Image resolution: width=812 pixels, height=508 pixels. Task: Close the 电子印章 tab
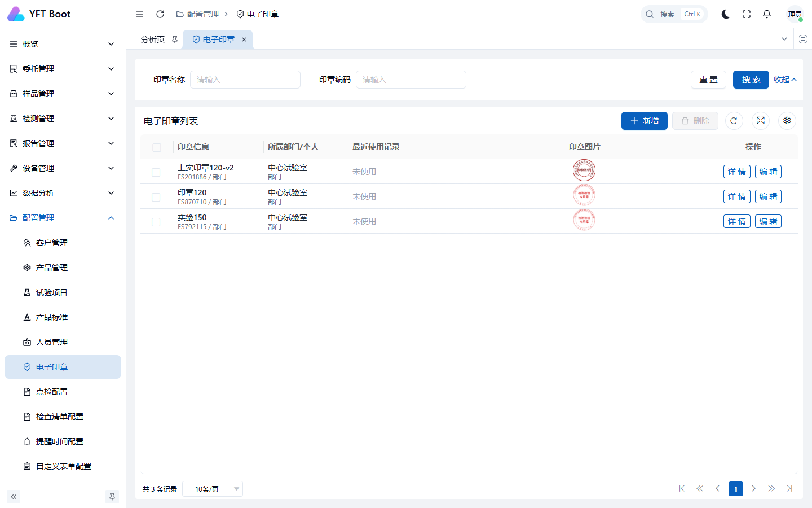point(244,40)
